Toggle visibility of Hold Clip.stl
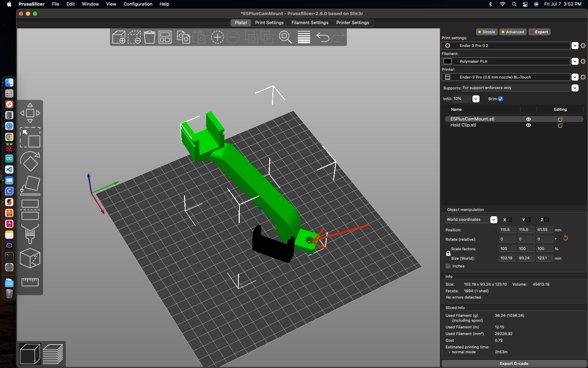 (x=528, y=125)
